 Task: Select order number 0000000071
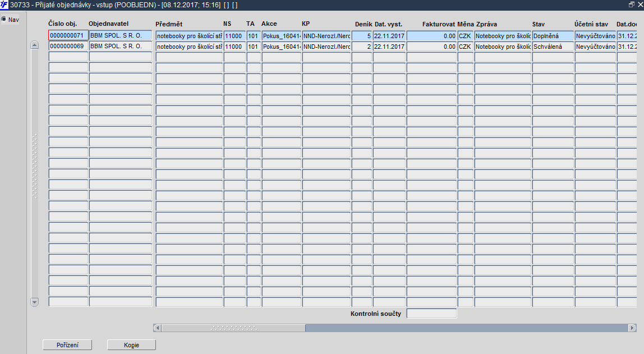coord(68,36)
